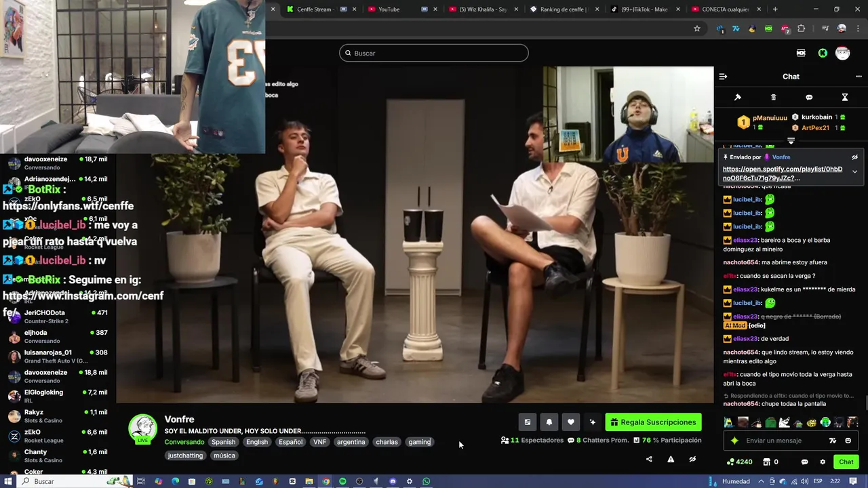The width and height of the screenshot is (868, 488).
Task: Open the channel points 4240 balance
Action: pyautogui.click(x=739, y=462)
